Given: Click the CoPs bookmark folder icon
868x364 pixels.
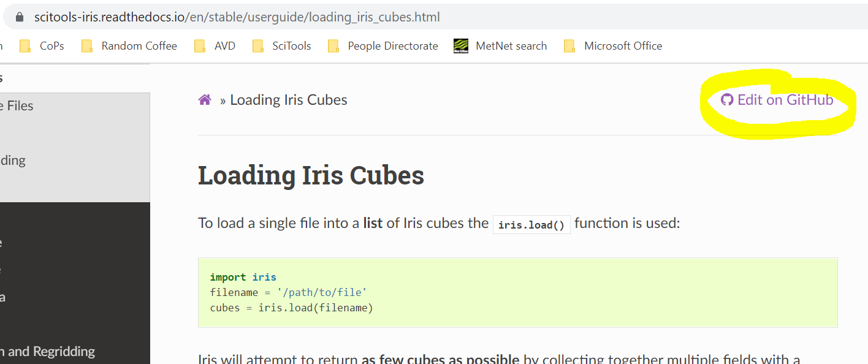Looking at the screenshot, I should pos(25,45).
